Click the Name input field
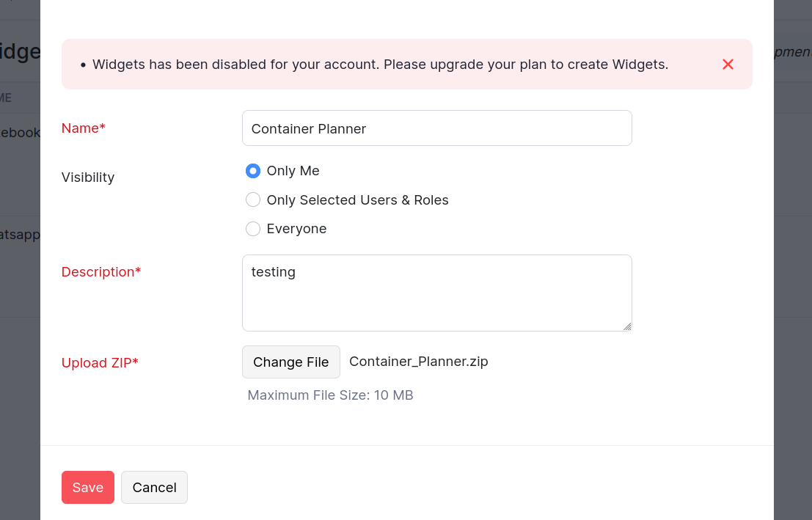812x520 pixels. [x=436, y=128]
